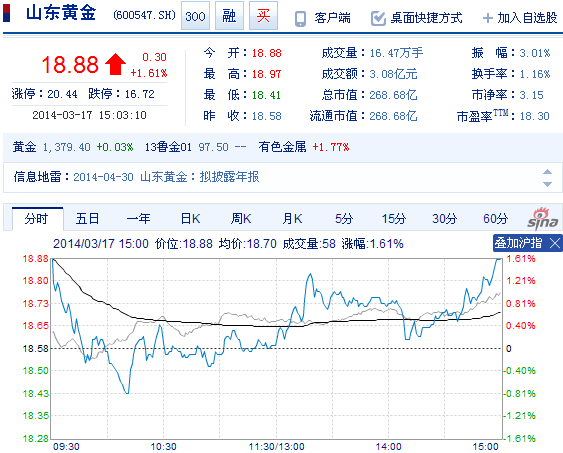Click the 流通市值 value 268.68亿

click(x=393, y=116)
